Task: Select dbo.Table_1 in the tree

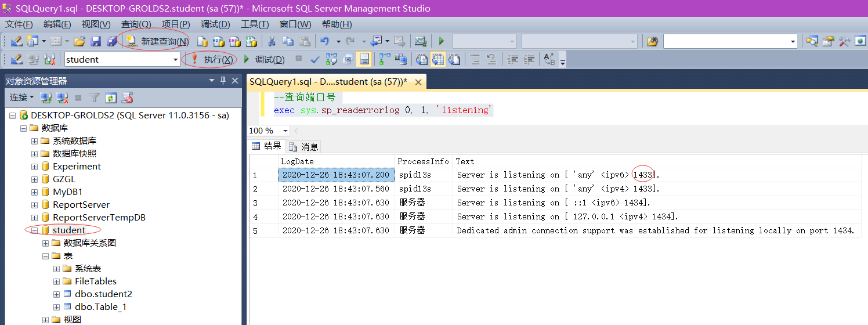Action: pos(100,307)
